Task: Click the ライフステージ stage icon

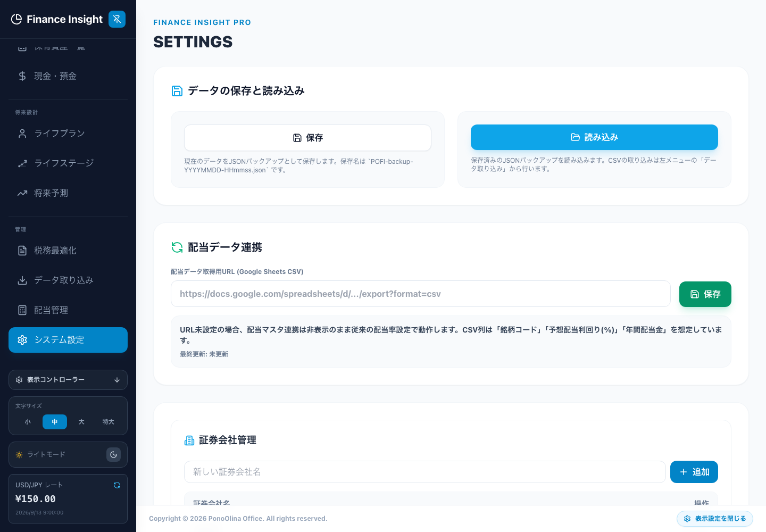Action: (22, 163)
